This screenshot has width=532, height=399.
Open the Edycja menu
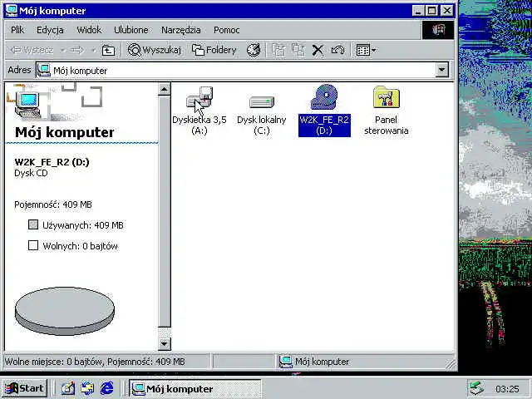tap(50, 30)
